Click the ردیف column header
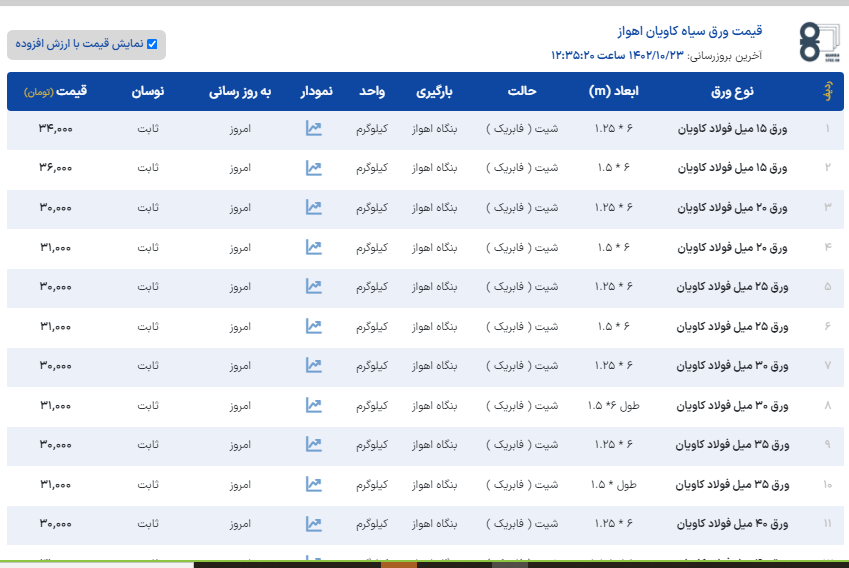The height and width of the screenshot is (568, 849). [828, 92]
